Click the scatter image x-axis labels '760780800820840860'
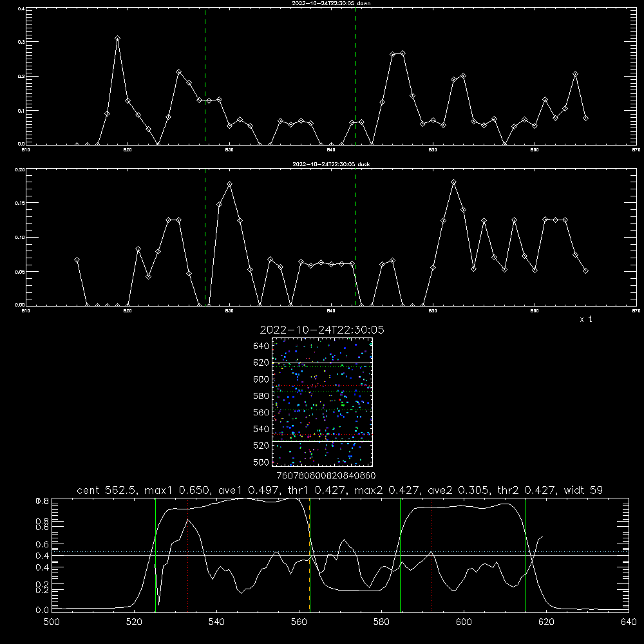 [326, 475]
